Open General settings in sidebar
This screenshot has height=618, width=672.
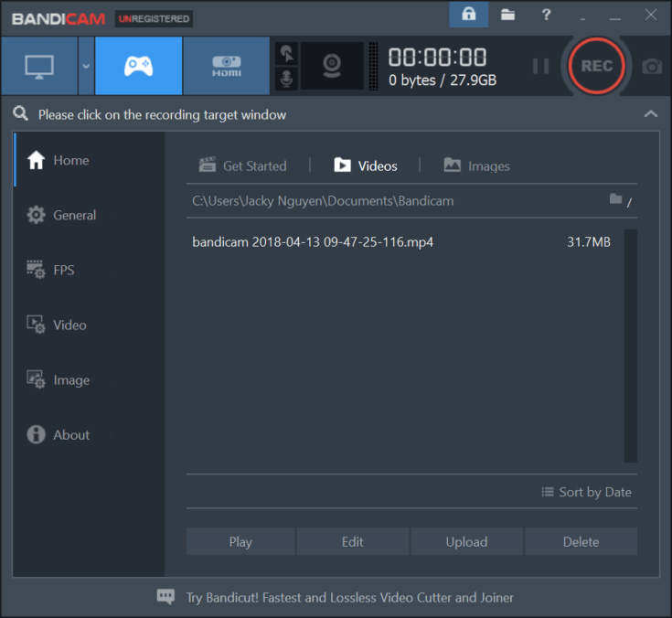(x=89, y=215)
